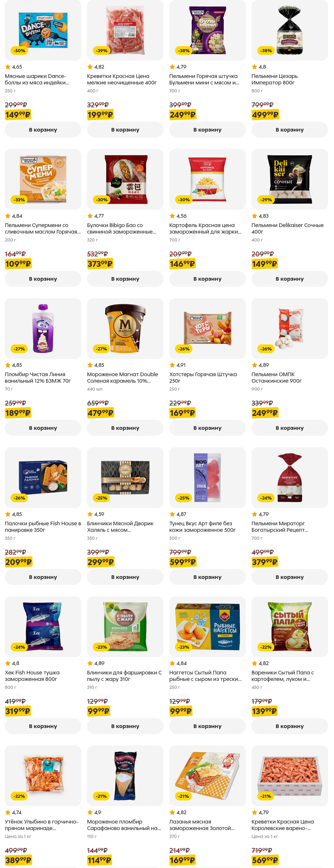Open Картофель Красная цена title link
The height and width of the screenshot is (868, 334).
[205, 228]
